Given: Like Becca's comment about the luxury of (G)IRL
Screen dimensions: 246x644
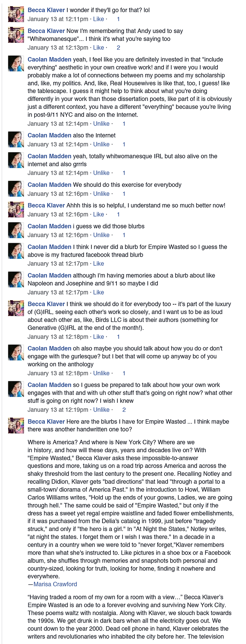Looking at the screenshot, I should coord(98,337).
